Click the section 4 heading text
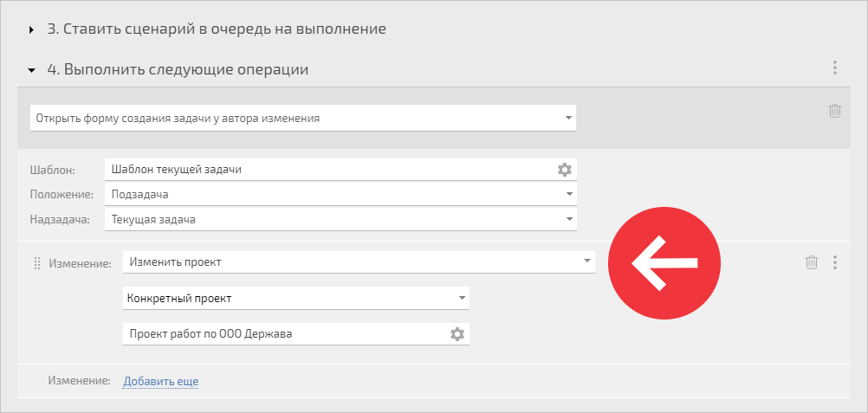Viewport: 868px width, 413px height. pyautogui.click(x=178, y=70)
